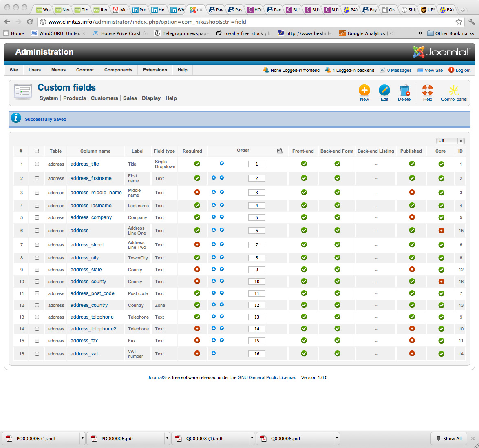Open the Extensions menu

tap(155, 70)
